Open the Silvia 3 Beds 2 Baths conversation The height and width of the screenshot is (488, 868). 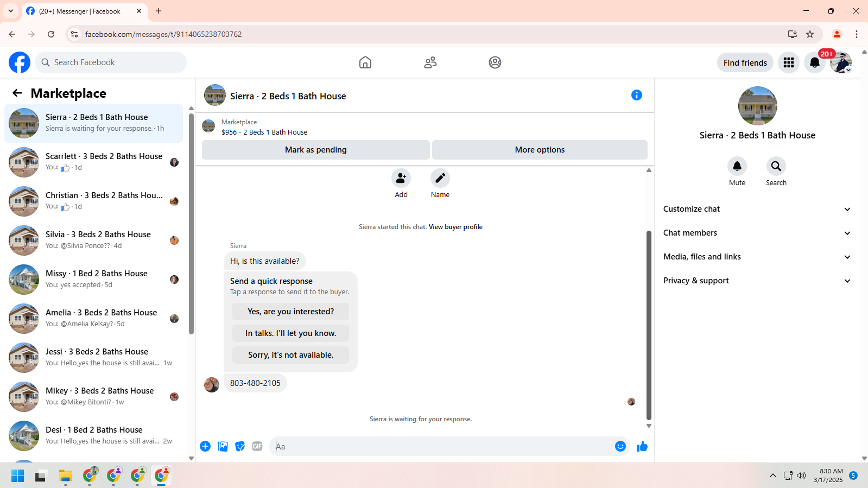[x=94, y=240]
